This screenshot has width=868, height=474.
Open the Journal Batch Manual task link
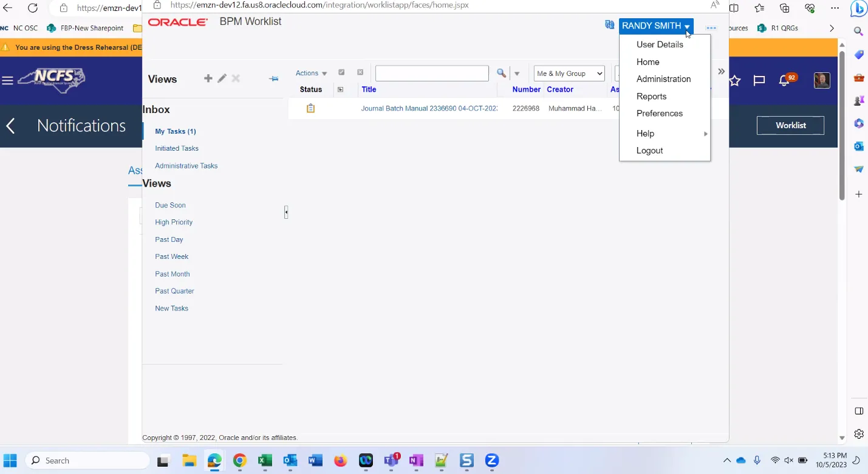click(x=429, y=109)
